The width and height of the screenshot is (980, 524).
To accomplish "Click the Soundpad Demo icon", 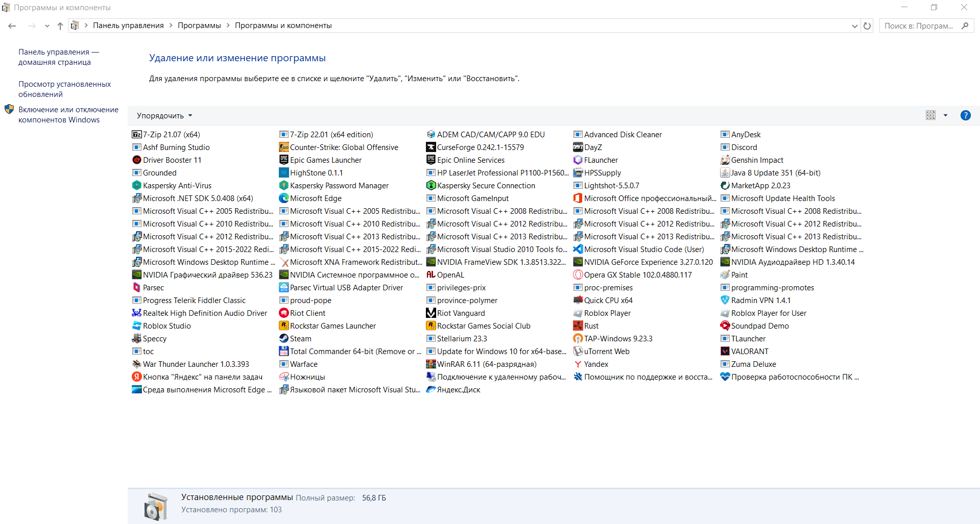I will pos(725,326).
